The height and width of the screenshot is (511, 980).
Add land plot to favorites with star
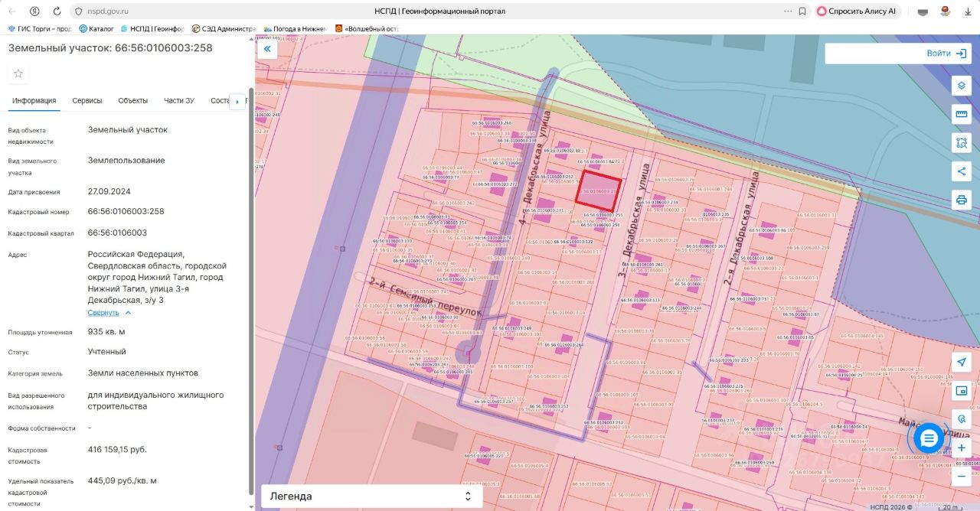18,73
